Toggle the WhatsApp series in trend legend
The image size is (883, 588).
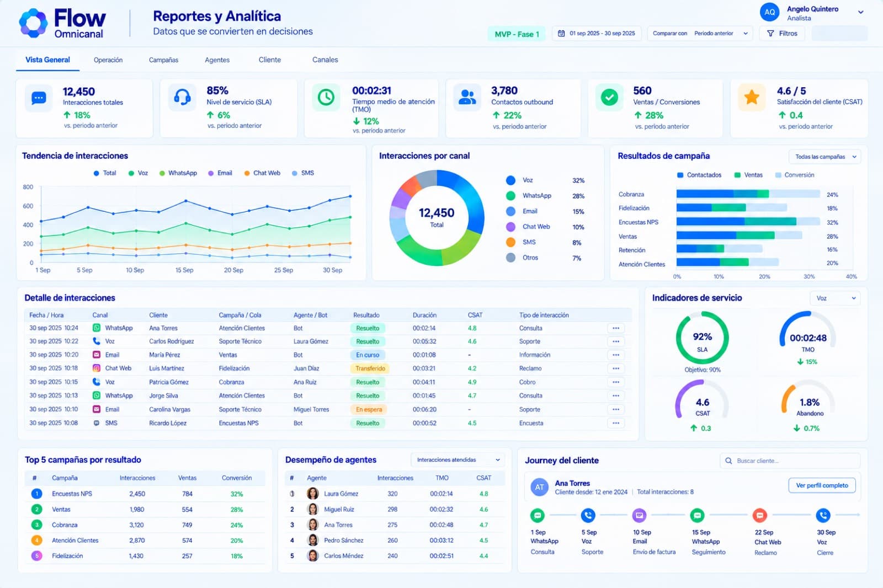click(x=178, y=173)
